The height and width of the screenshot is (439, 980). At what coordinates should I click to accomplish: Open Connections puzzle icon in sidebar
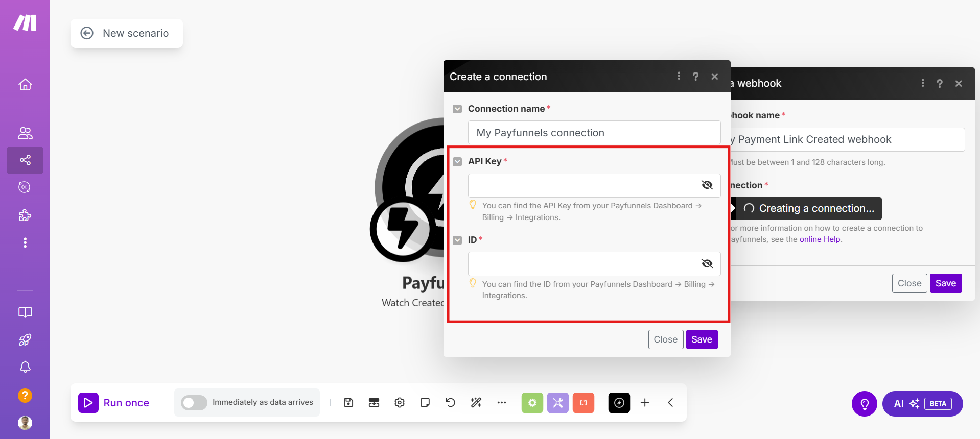[x=25, y=215]
